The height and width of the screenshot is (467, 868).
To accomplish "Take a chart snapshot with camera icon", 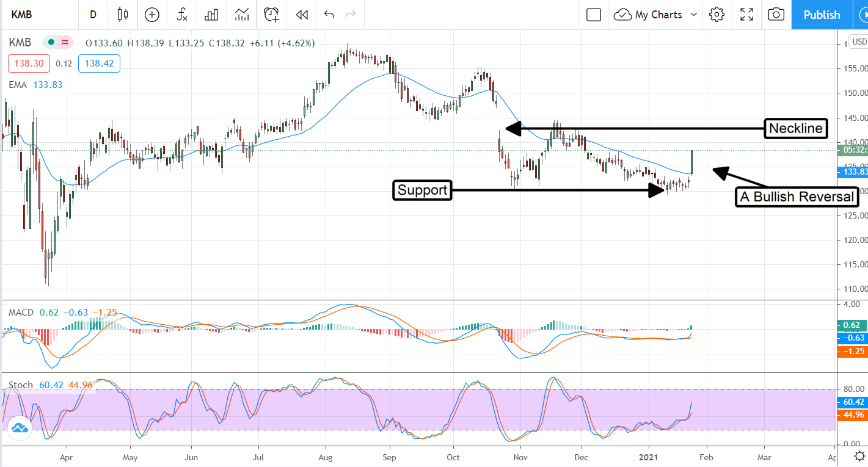I will pyautogui.click(x=776, y=15).
